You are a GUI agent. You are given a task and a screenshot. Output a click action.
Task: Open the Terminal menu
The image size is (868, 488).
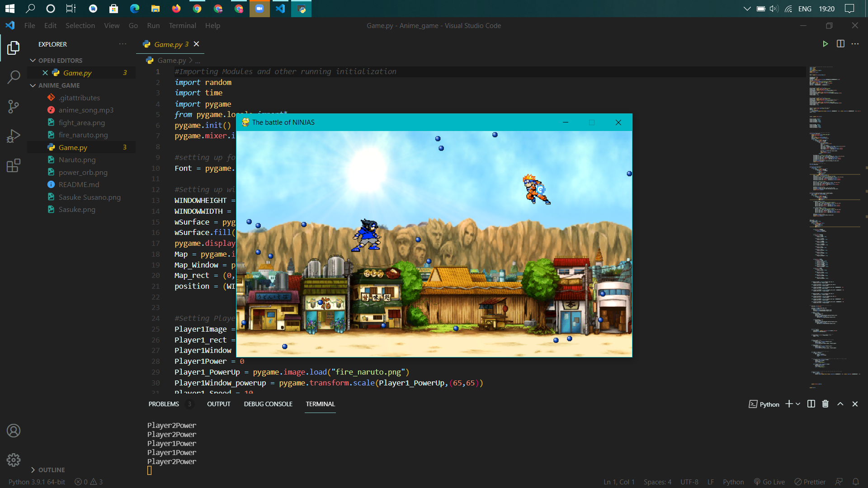pyautogui.click(x=182, y=26)
